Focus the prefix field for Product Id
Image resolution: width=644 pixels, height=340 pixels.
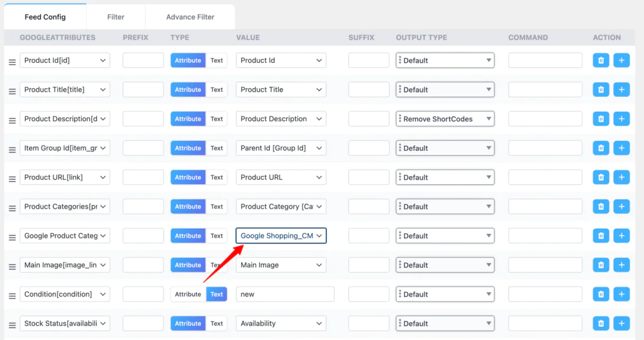pos(143,60)
